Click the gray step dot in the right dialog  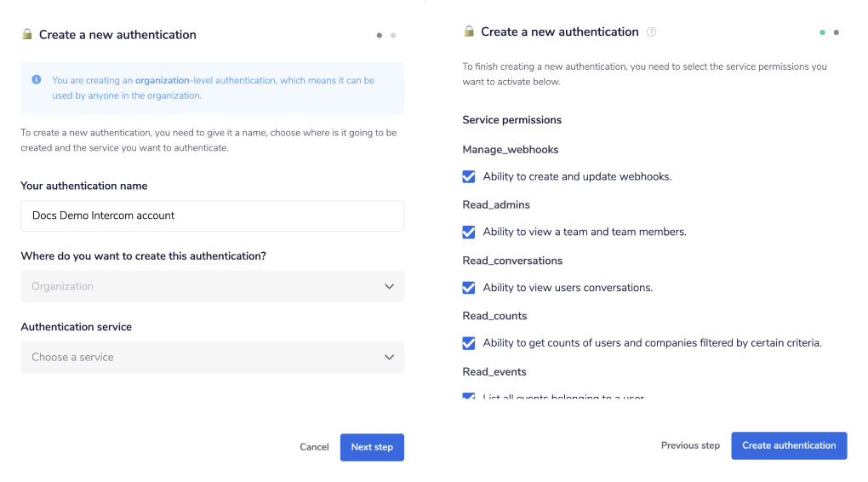[x=837, y=32]
